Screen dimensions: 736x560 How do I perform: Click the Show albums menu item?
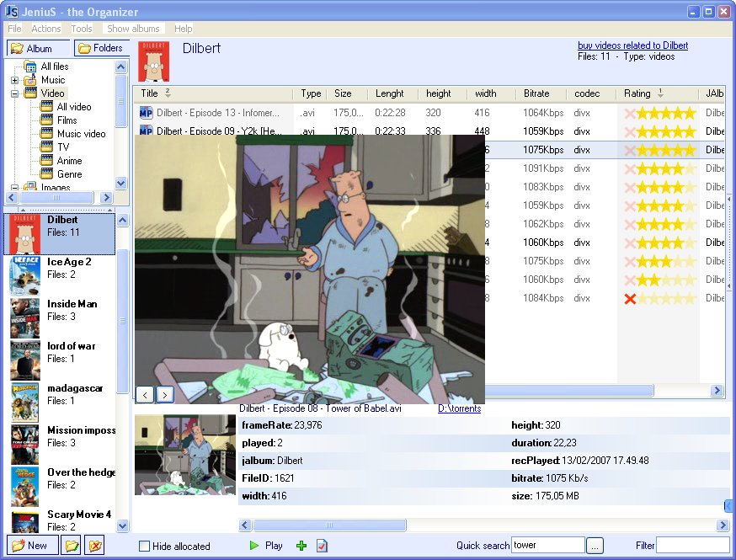[x=133, y=29]
